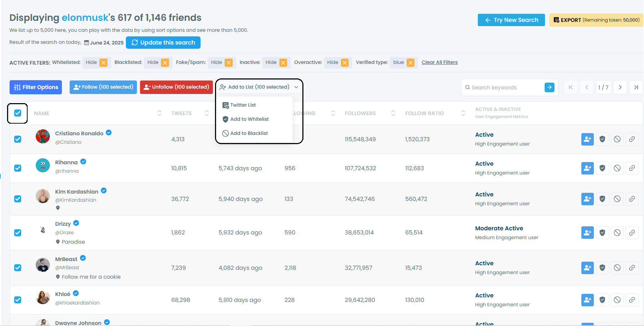Image resolution: width=644 pixels, height=326 pixels.
Task: Whitelist Khloé with shield icon
Action: pyautogui.click(x=602, y=300)
